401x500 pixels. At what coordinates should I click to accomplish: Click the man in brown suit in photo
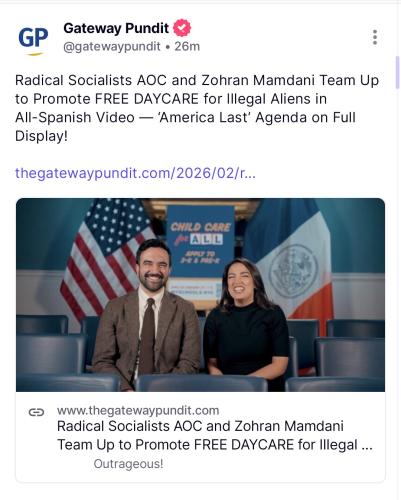tap(147, 315)
